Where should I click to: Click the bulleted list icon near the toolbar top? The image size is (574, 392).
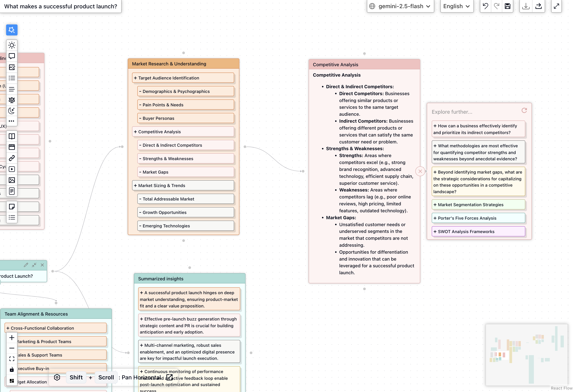click(12, 78)
